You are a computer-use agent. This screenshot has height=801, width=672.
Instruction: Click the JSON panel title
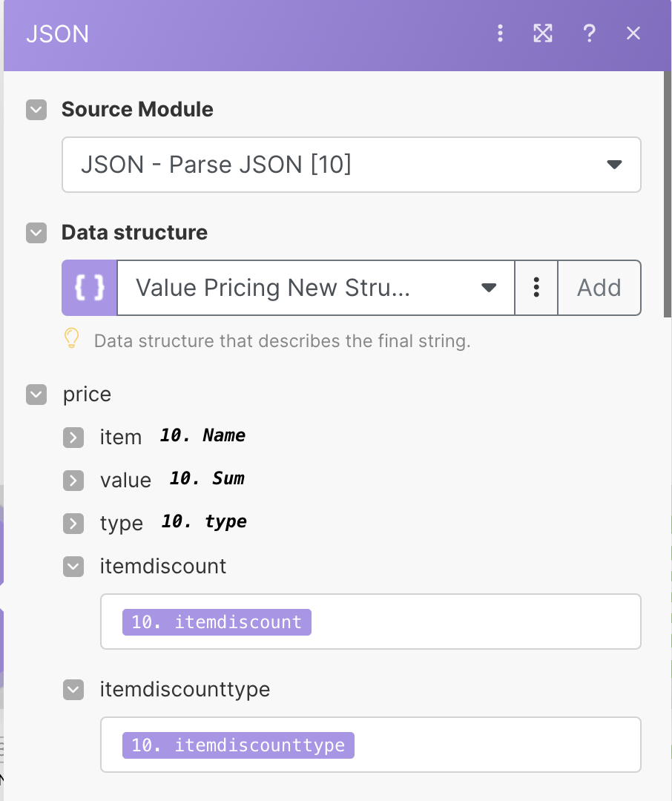pyautogui.click(x=57, y=34)
